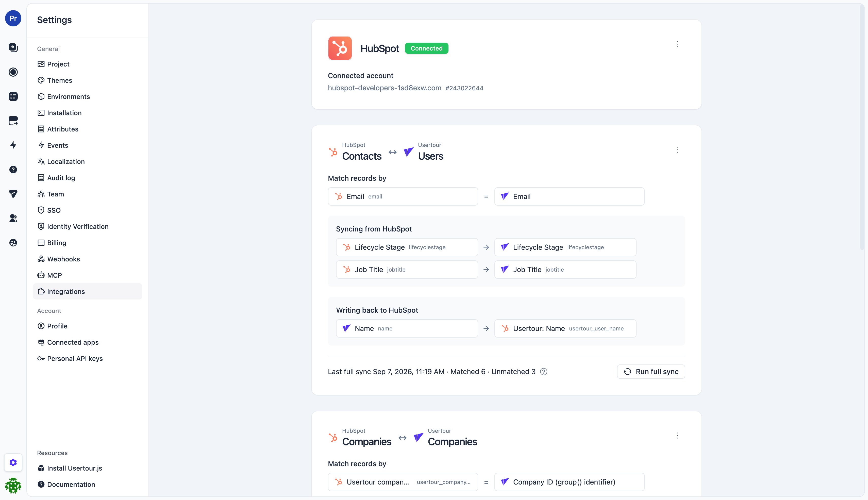Viewport: 868px width, 500px height.
Task: Open Installation settings
Action: click(x=87, y=113)
